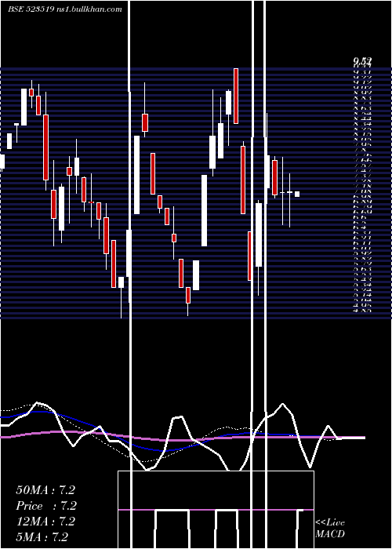Click the 9.52 top price label
Screen dimensions: 392x549
(362, 62)
